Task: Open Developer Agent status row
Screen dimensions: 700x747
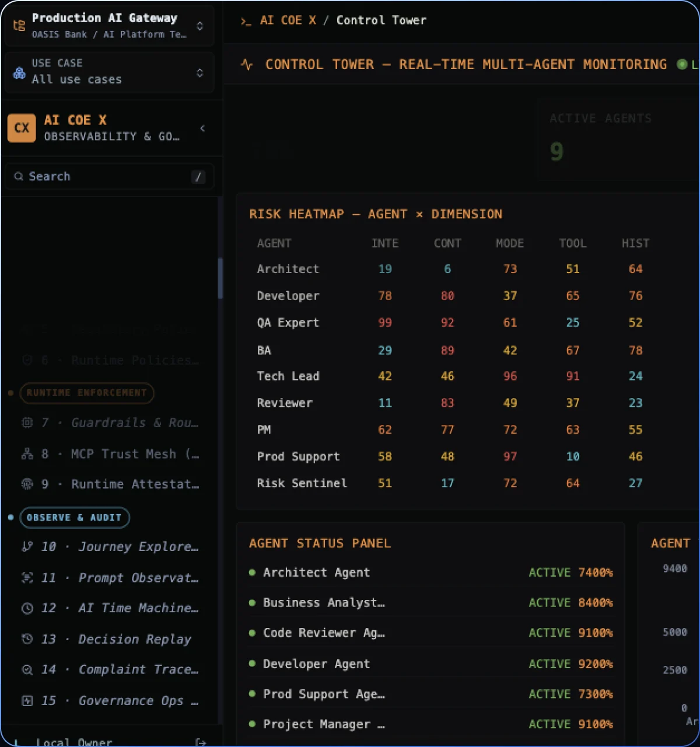Action: point(431,664)
